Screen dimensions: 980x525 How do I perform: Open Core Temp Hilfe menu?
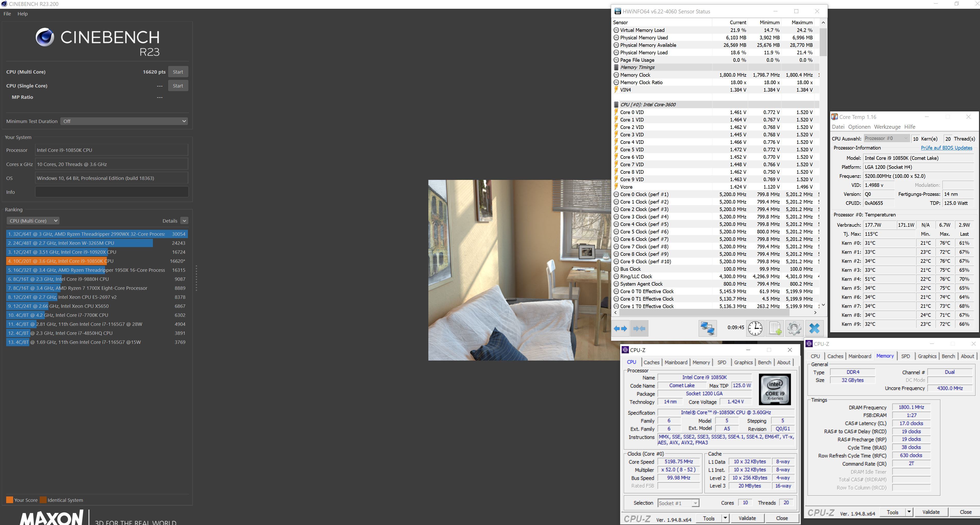point(910,127)
